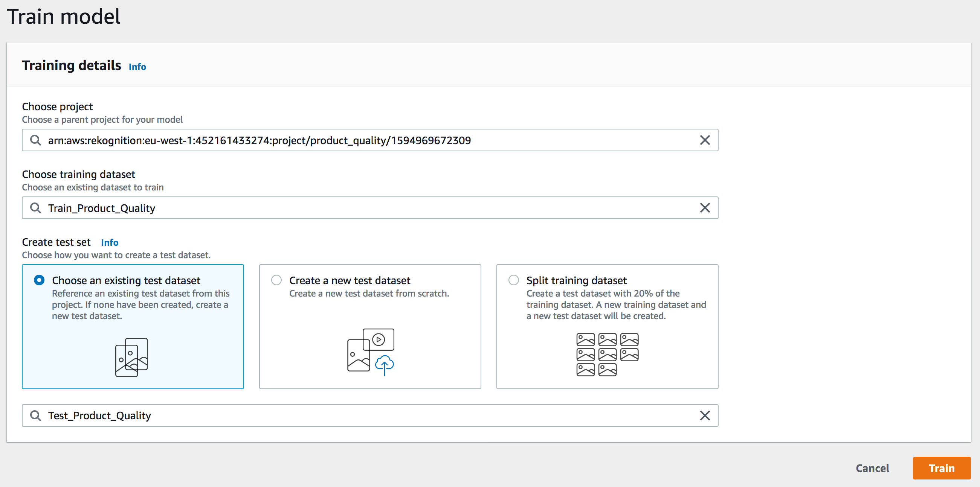Image resolution: width=980 pixels, height=487 pixels.
Task: Click the existing test dataset illustration
Action: [131, 358]
